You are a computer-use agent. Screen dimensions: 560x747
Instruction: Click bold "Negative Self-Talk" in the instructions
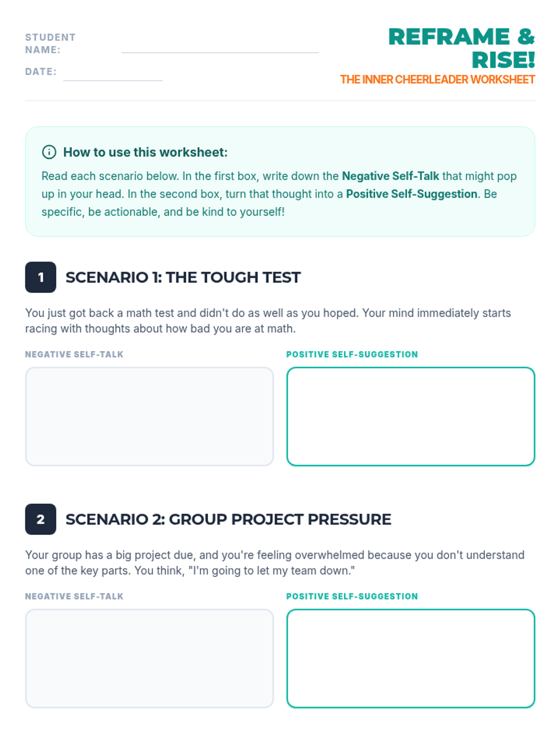pyautogui.click(x=390, y=176)
